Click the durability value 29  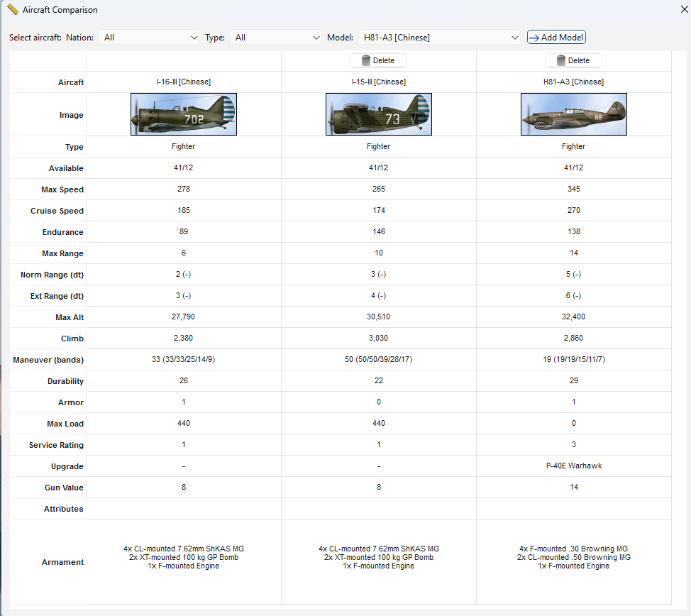point(574,380)
